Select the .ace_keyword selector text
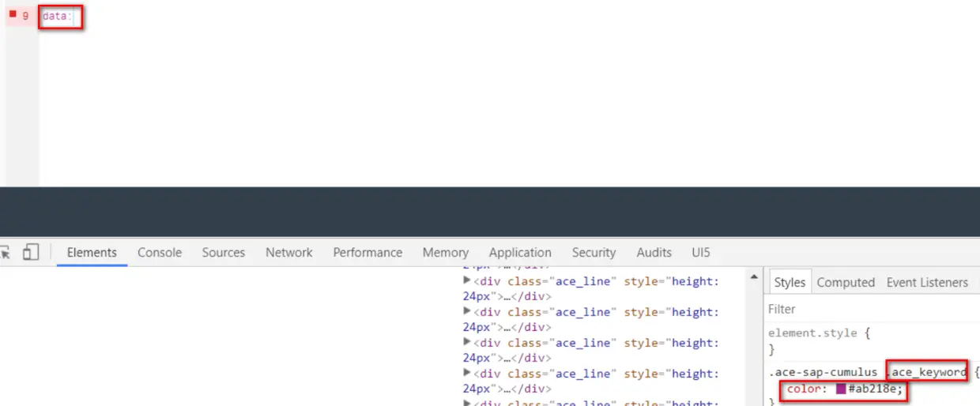980x406 pixels. click(928, 371)
